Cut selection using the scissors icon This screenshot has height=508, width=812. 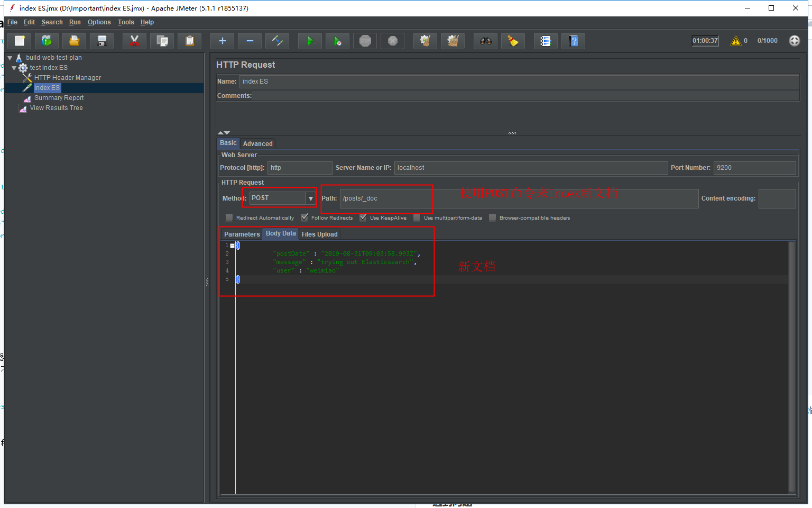pos(134,41)
